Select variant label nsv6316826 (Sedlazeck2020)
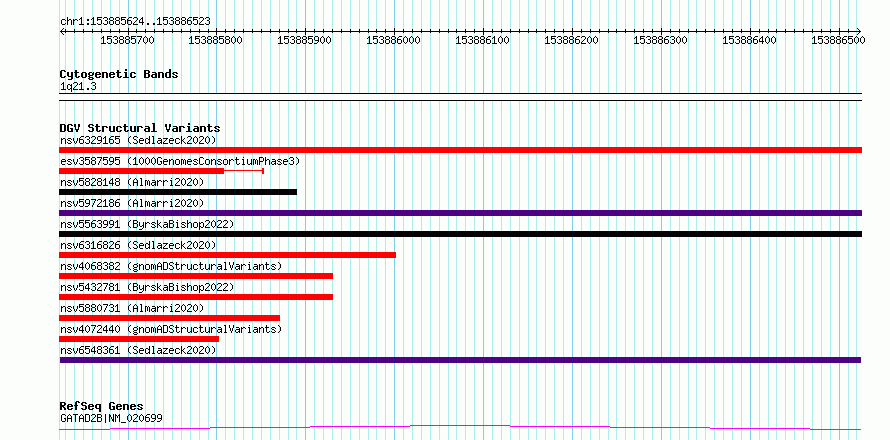The height and width of the screenshot is (440, 890). [138, 245]
